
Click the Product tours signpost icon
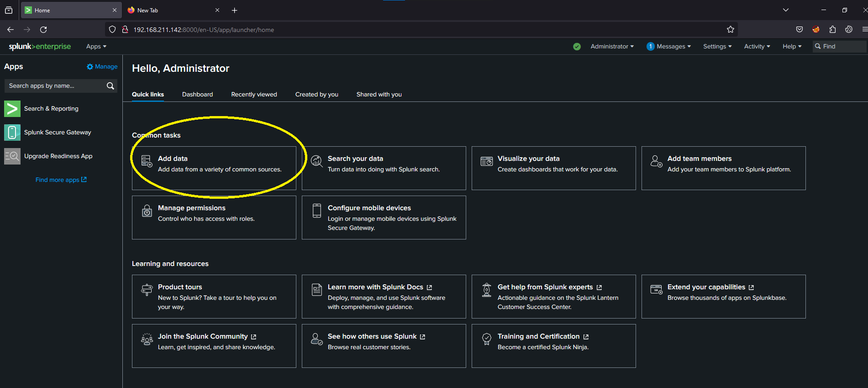147,289
